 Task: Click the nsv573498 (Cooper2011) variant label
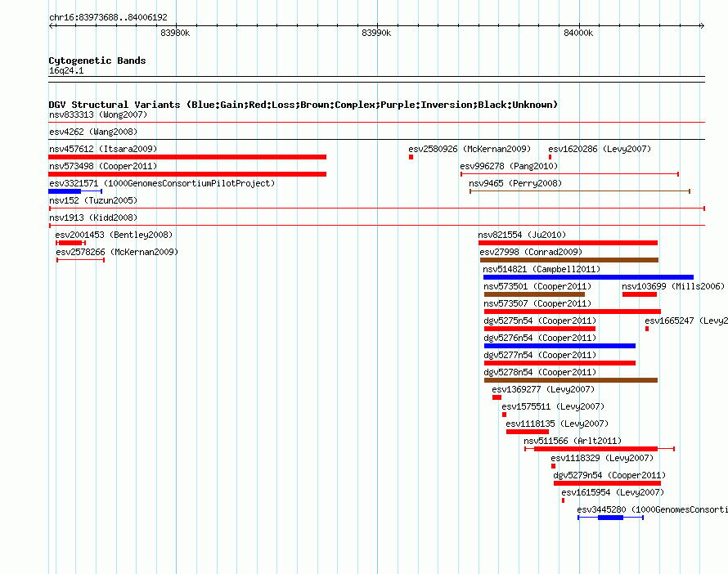click(x=103, y=166)
